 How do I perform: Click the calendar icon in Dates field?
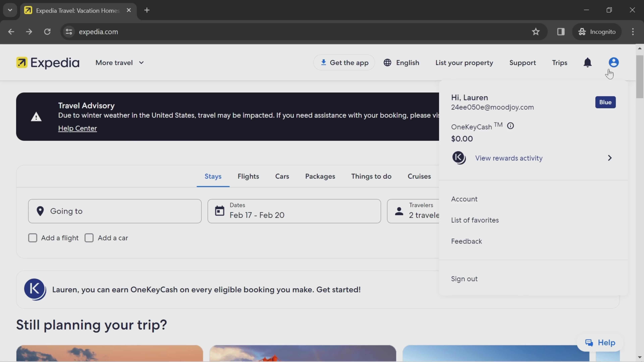(220, 211)
